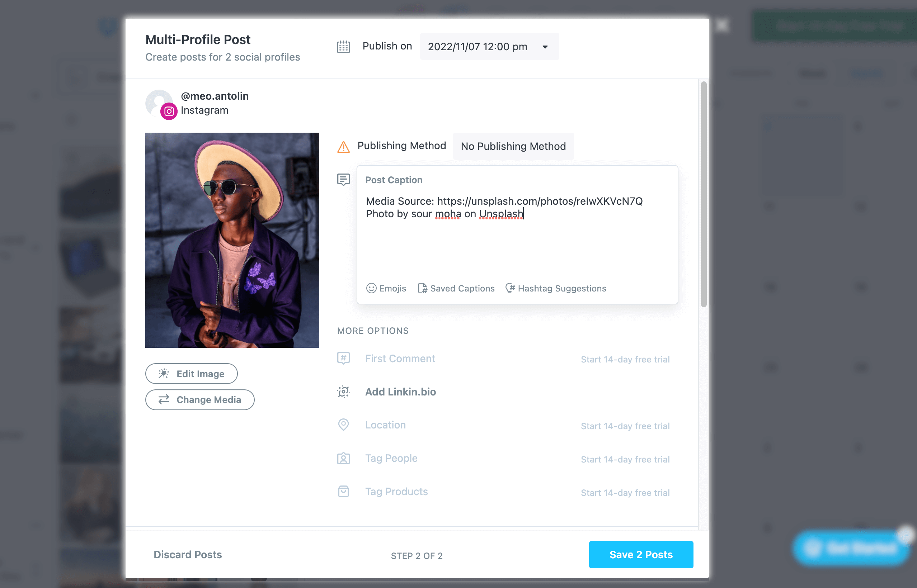The image size is (917, 588).
Task: Open Hashtag Suggestions
Action: pyautogui.click(x=556, y=288)
